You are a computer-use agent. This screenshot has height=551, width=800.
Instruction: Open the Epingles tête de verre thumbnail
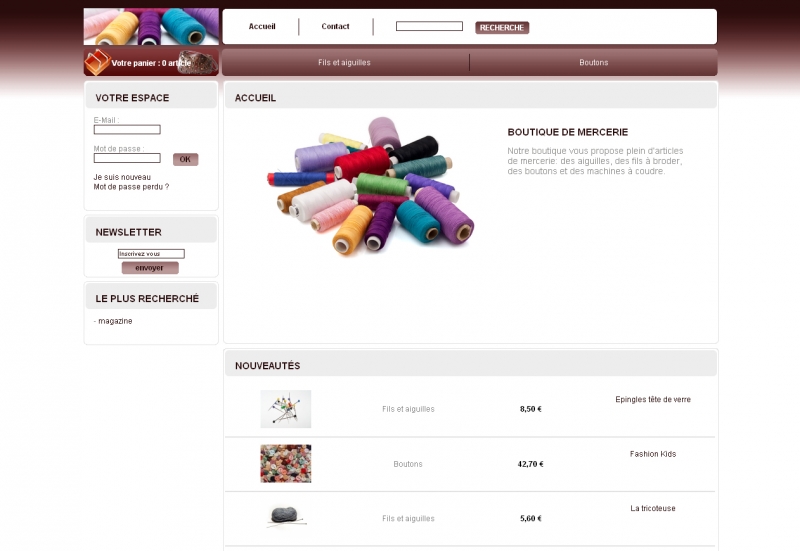(x=286, y=409)
